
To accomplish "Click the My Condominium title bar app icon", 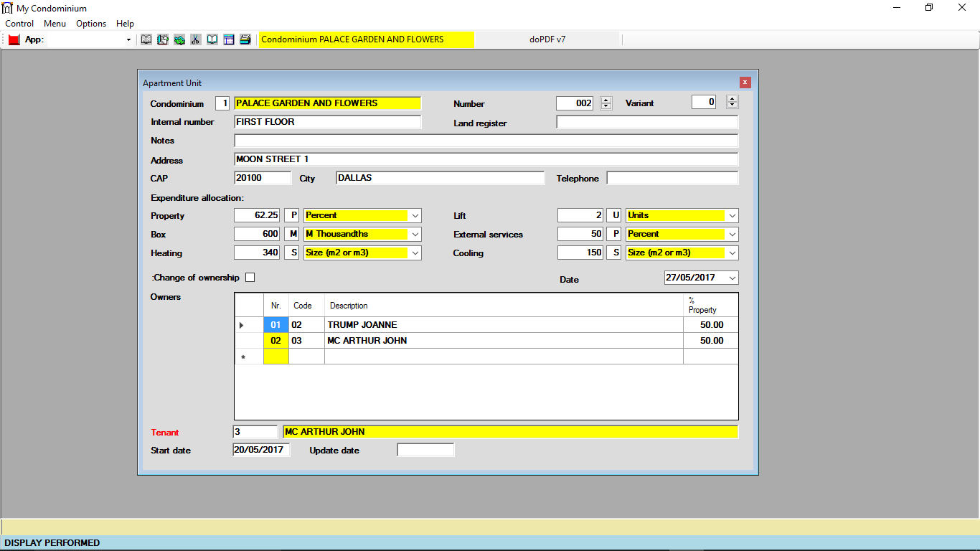I will (x=8, y=8).
